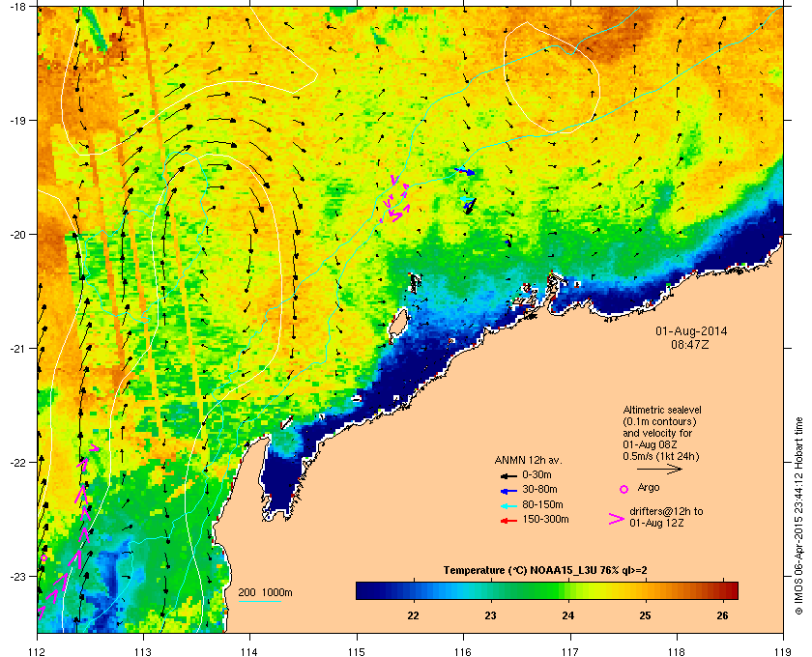
Task: Click the colorbar value 23
Action: click(x=490, y=615)
